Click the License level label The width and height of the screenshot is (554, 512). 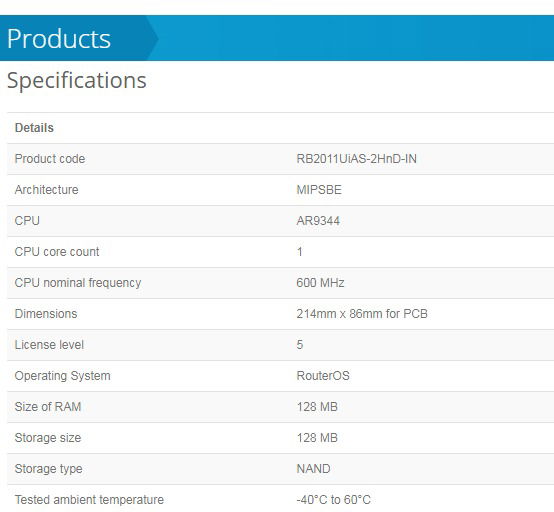pyautogui.click(x=49, y=345)
